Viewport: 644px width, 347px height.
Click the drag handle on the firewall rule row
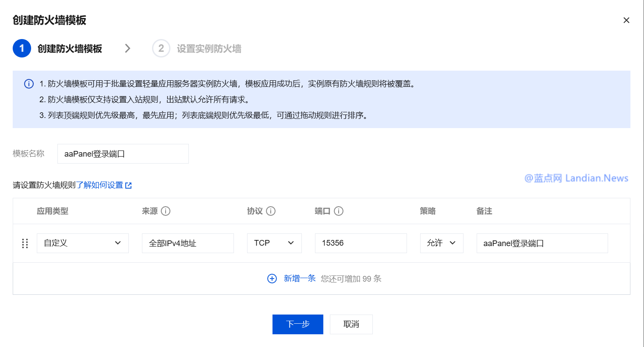point(25,243)
